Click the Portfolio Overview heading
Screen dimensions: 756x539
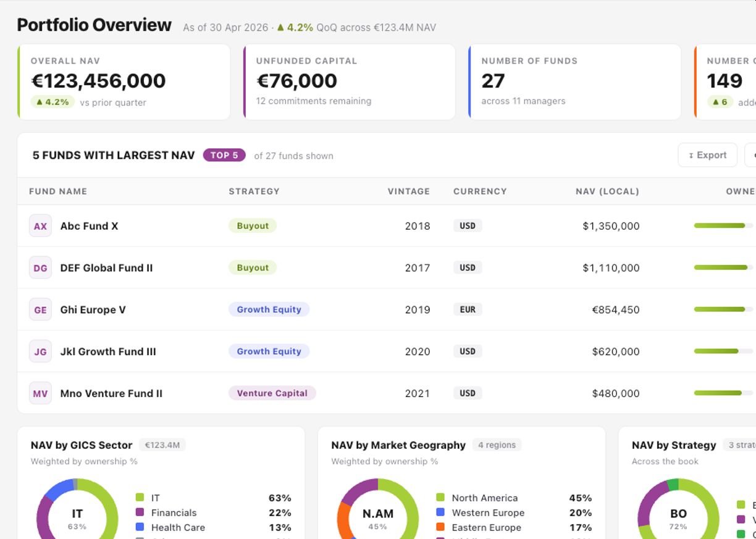point(94,25)
